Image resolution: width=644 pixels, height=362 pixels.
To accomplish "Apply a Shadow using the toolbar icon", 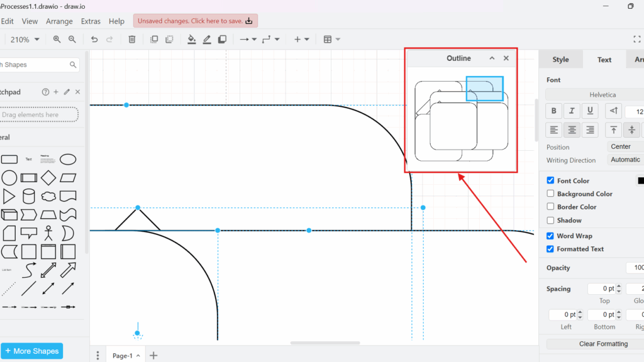I will [222, 39].
